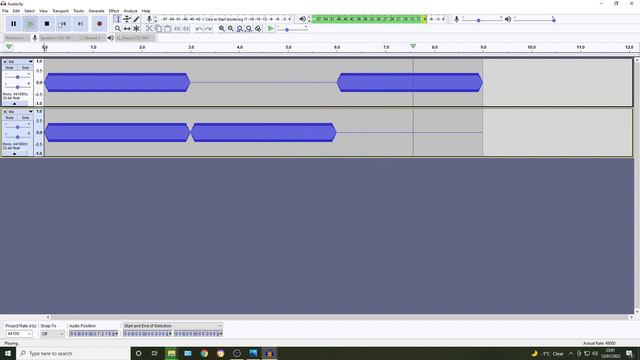Image resolution: width=640 pixels, height=360 pixels.
Task: Click the Paste clipboard icon
Action: [x=167, y=29]
